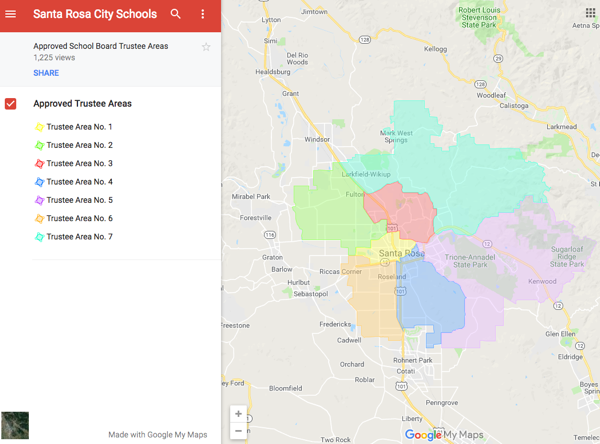Select Trustee Area No. 3 red polygon icon
The image size is (600, 444).
[x=39, y=164]
